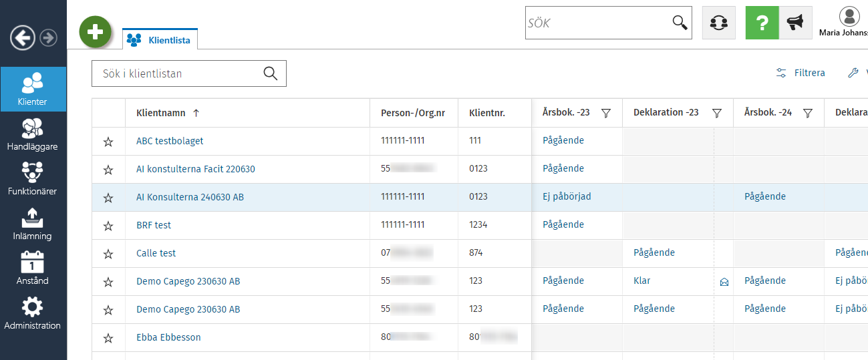Click magnifier in Sök i klientlistan field
868x360 pixels.
pos(270,73)
